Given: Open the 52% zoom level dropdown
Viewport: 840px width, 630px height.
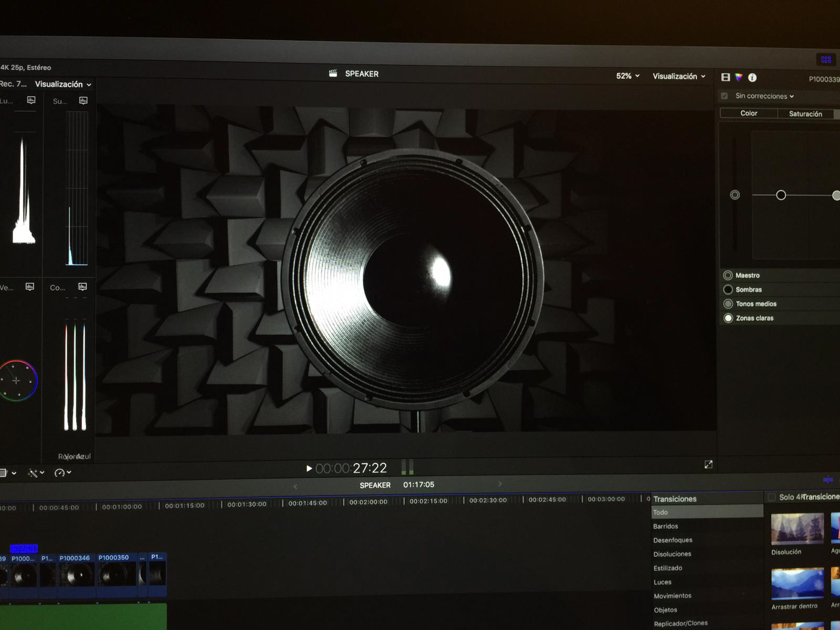Looking at the screenshot, I should (628, 76).
